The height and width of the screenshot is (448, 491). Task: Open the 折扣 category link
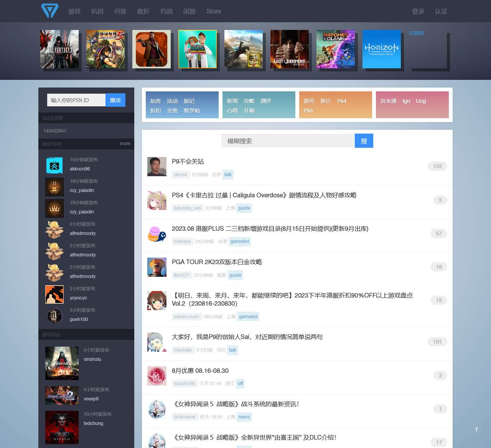click(155, 111)
